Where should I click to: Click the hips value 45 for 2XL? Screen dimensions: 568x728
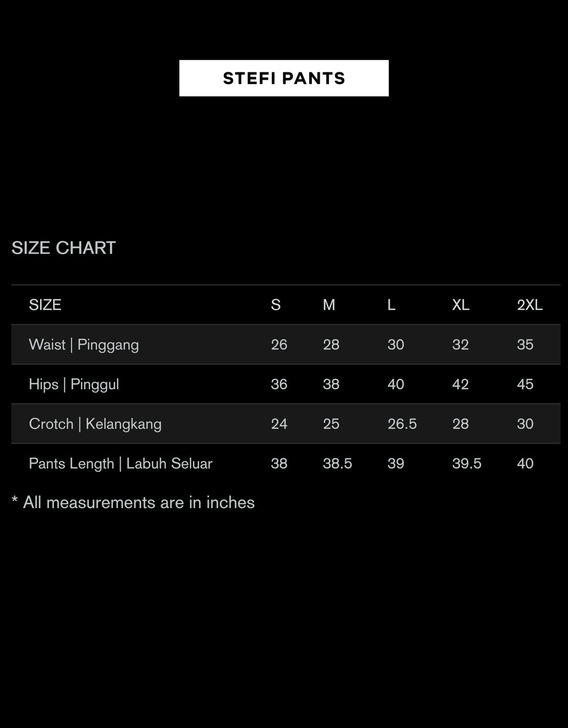525,384
